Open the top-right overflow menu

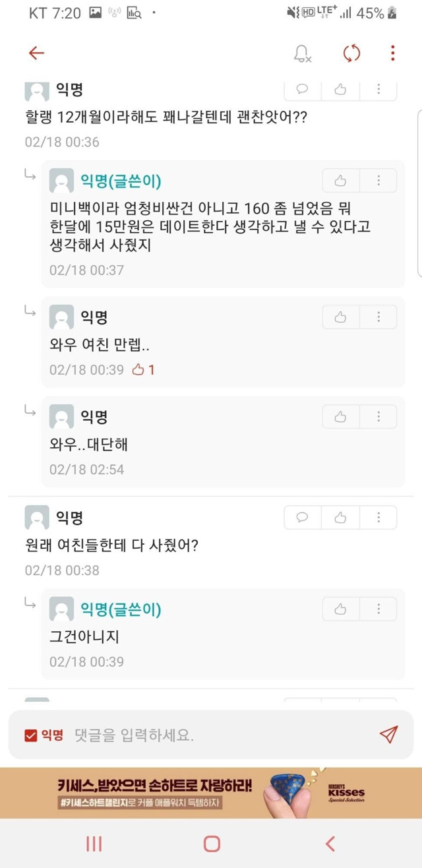tap(394, 53)
